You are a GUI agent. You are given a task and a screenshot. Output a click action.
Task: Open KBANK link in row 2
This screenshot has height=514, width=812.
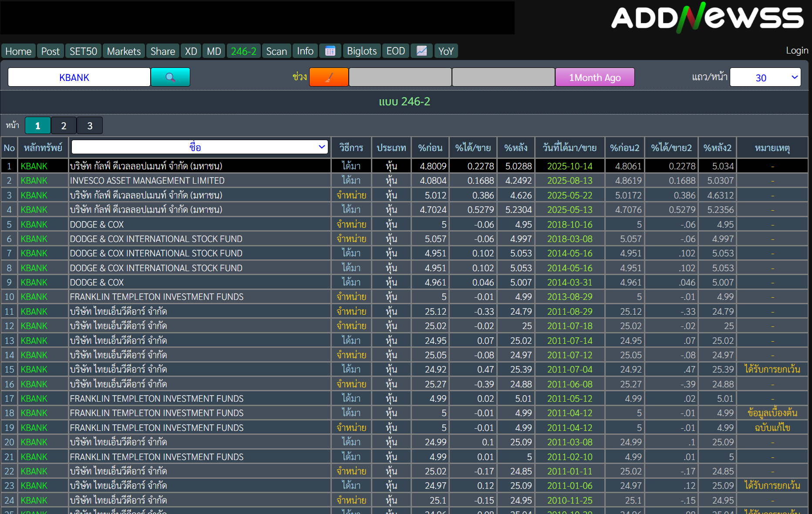click(34, 181)
